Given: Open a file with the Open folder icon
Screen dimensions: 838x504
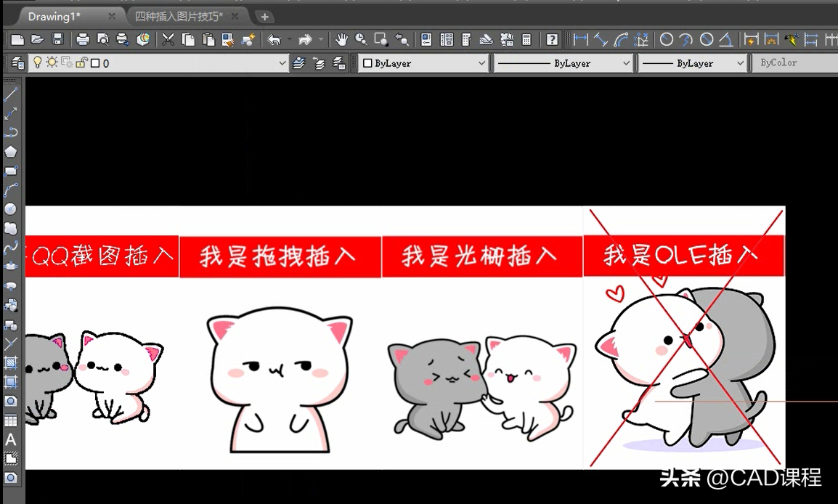Looking at the screenshot, I should [x=38, y=39].
